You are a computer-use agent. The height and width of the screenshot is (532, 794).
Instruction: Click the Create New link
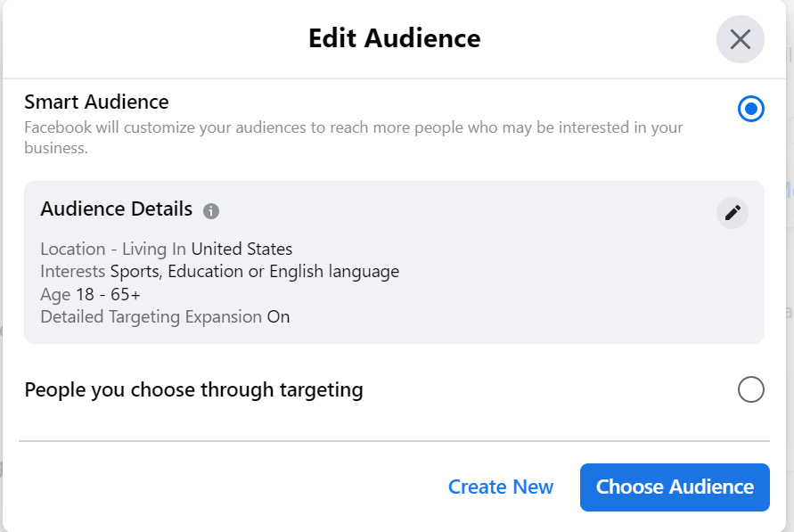(501, 487)
